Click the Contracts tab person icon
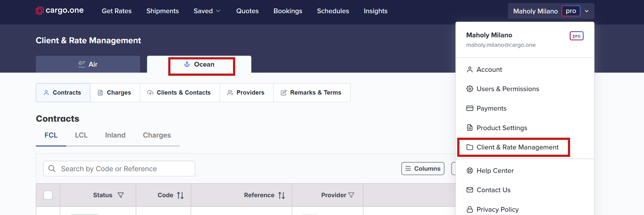This screenshot has width=644, height=215. [x=46, y=93]
